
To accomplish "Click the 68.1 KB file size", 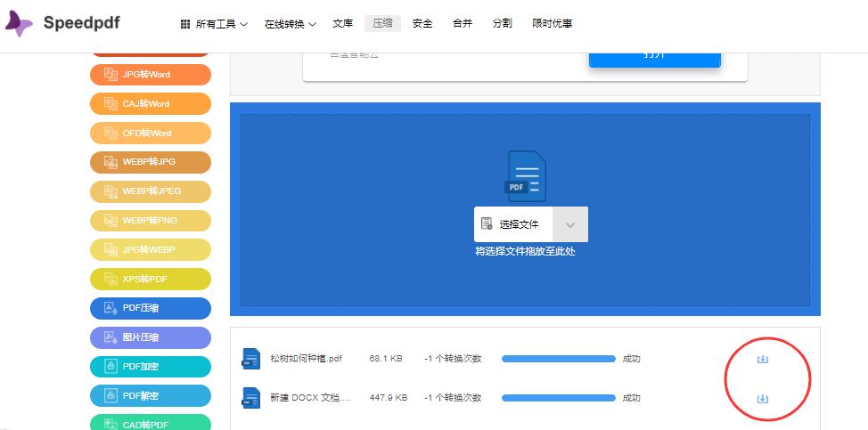I will pos(386,359).
